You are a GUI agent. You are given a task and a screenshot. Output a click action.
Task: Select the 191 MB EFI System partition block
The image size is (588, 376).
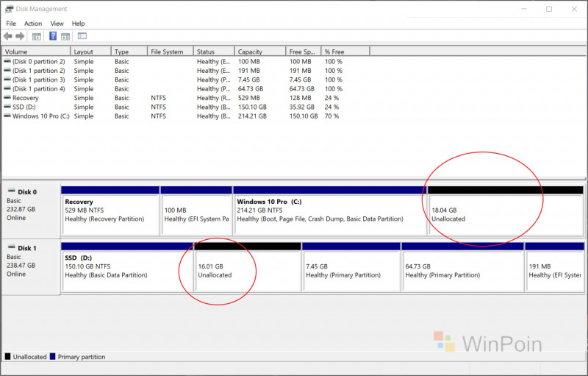(x=555, y=267)
